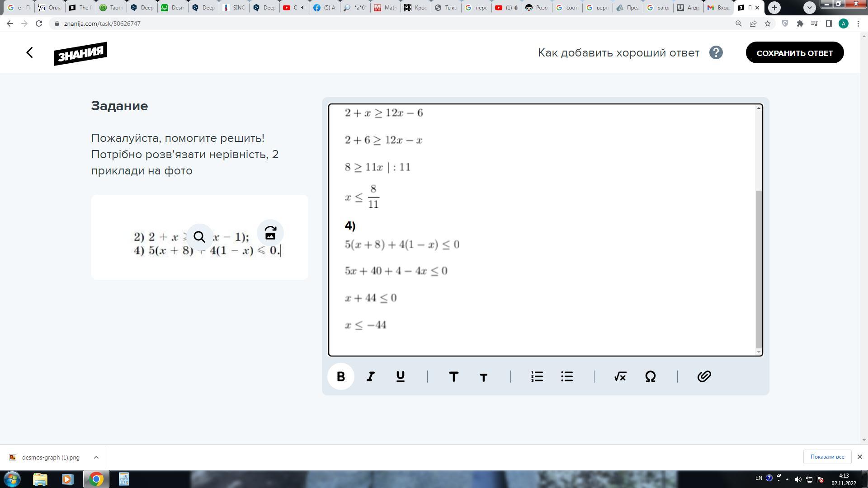The height and width of the screenshot is (488, 868).
Task: Click the hyperlink attachment icon
Action: click(704, 376)
